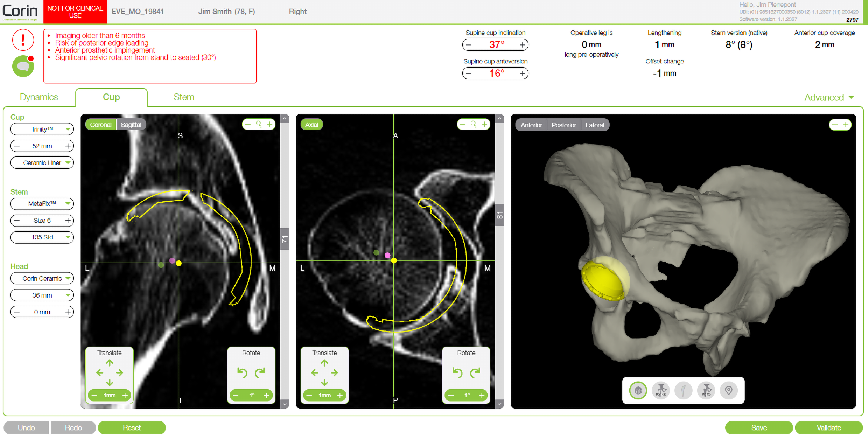
Task: Open the Stem tab
Action: coord(184,97)
